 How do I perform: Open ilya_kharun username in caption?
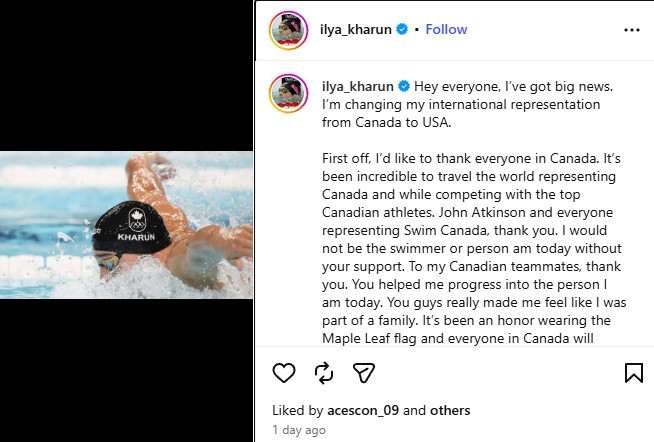point(357,86)
